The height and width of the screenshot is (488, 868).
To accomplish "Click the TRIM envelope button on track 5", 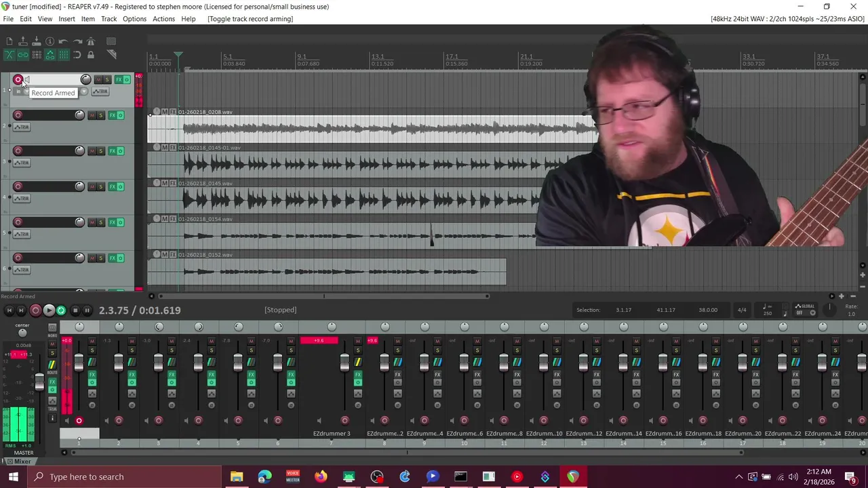I will [x=22, y=234].
